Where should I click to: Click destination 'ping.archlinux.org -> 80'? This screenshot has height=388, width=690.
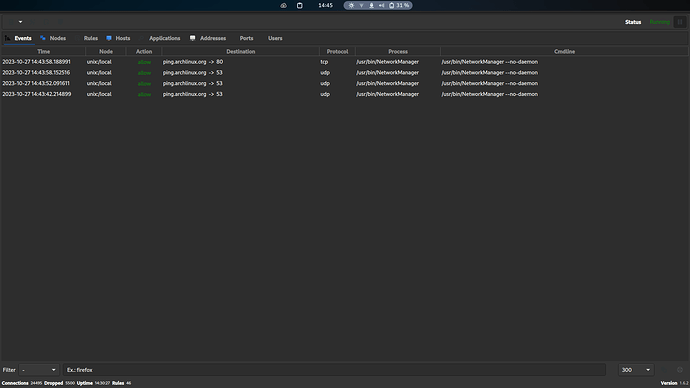(x=193, y=62)
